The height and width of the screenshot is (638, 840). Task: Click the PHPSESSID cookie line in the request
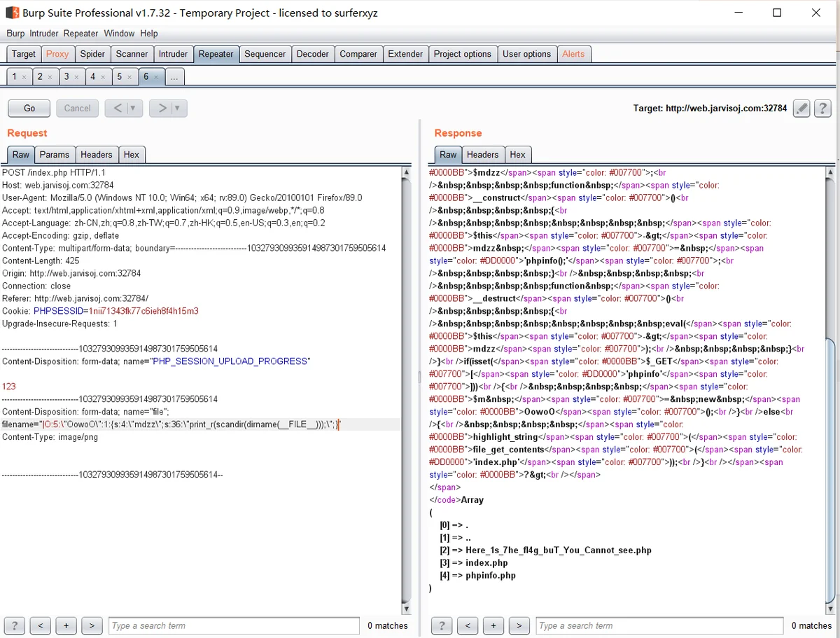pyautogui.click(x=101, y=311)
